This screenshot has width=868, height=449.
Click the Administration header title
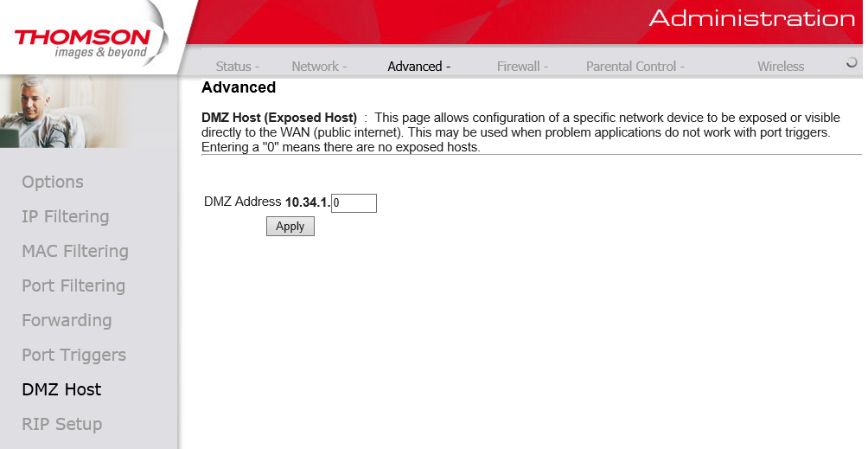752,18
